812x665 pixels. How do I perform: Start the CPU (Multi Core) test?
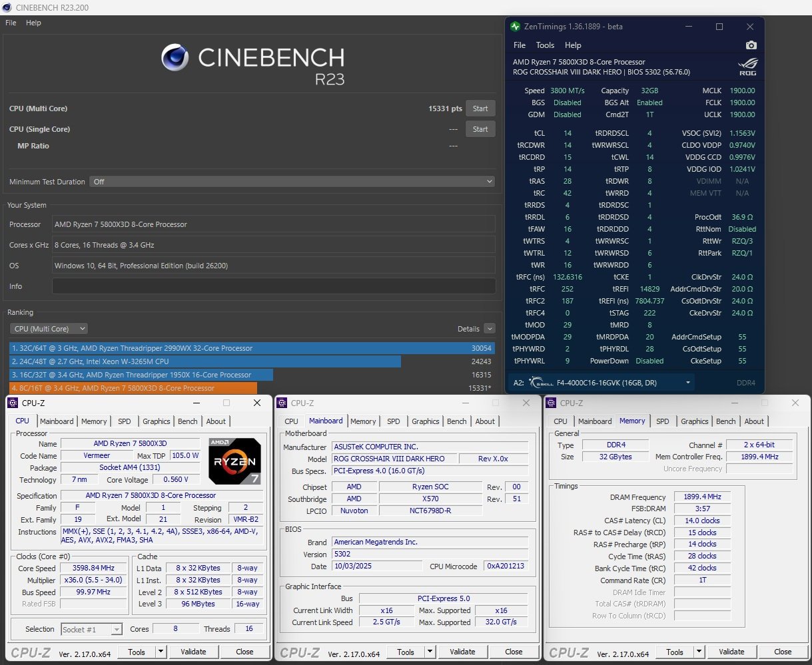click(x=480, y=109)
